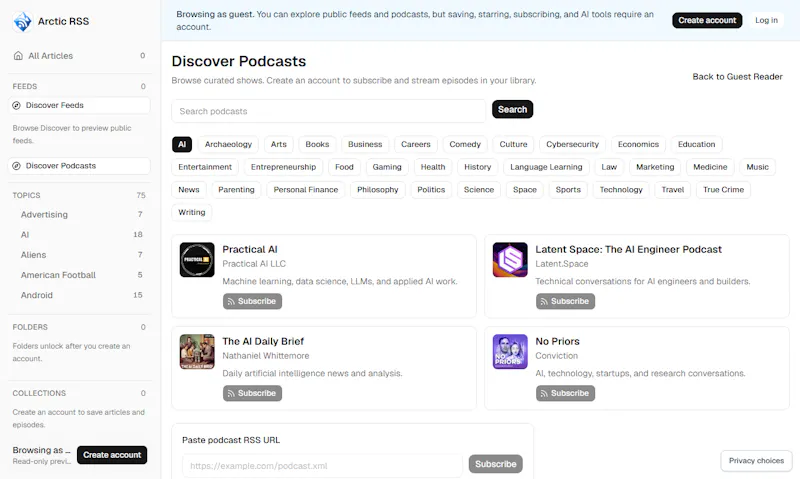Click Create account in sidebar footer

click(112, 455)
